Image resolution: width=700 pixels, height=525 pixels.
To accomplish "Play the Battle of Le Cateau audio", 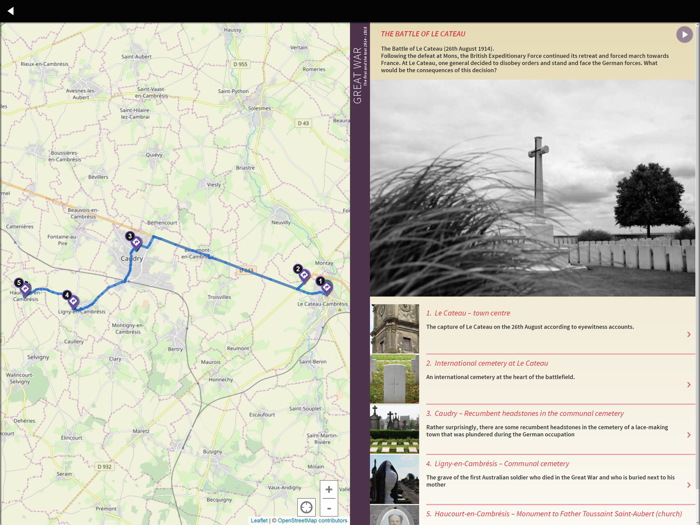I will [x=684, y=34].
